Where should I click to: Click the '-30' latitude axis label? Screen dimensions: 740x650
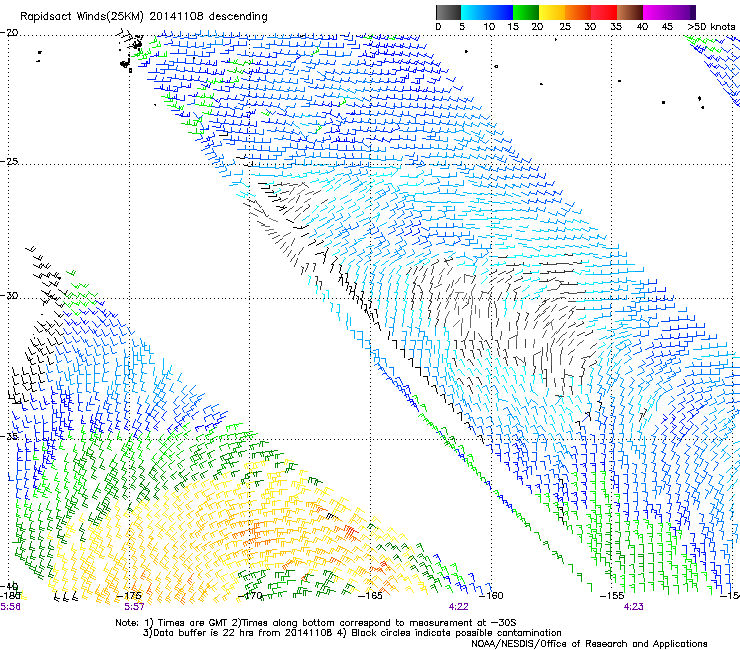[9, 295]
